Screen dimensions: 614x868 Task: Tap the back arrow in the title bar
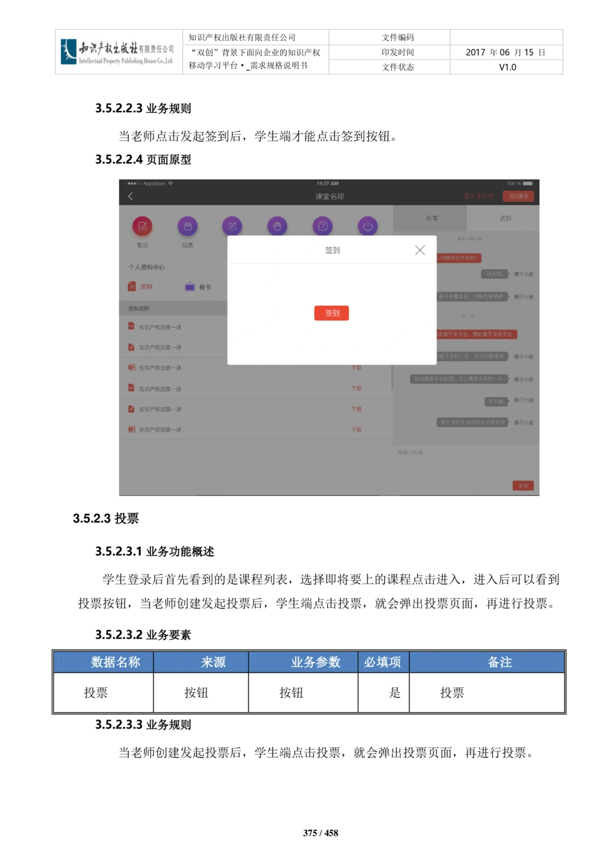(130, 195)
